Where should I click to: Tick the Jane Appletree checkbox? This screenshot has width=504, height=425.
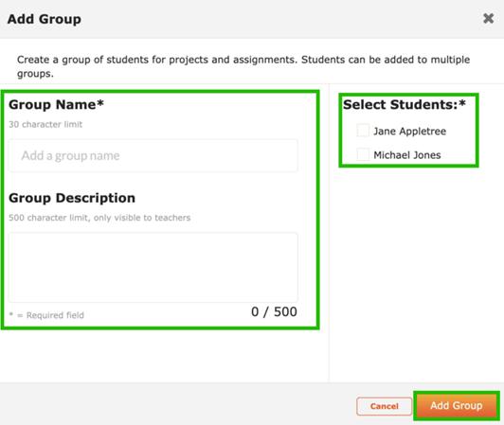[x=363, y=131]
